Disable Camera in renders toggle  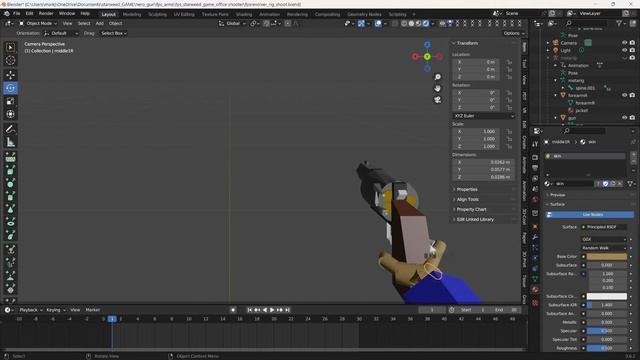click(x=632, y=43)
